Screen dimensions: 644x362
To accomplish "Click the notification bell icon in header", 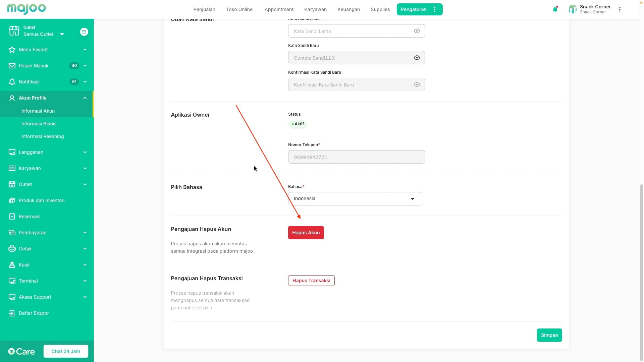I will pos(555,9).
